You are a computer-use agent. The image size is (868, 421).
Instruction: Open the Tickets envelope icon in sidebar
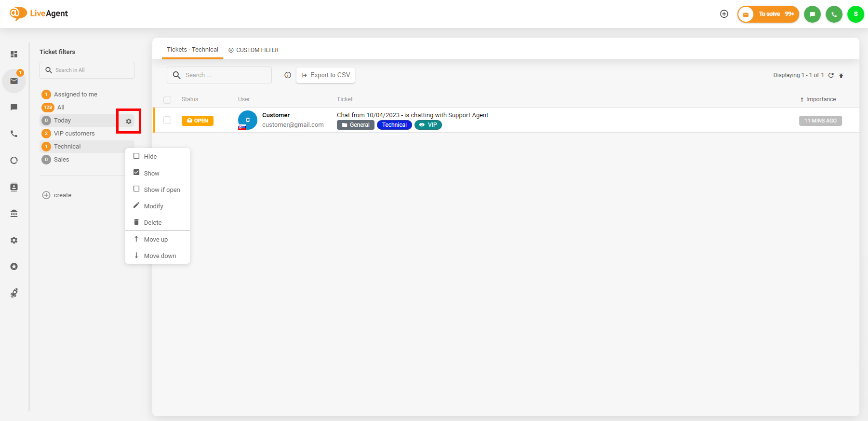click(14, 81)
